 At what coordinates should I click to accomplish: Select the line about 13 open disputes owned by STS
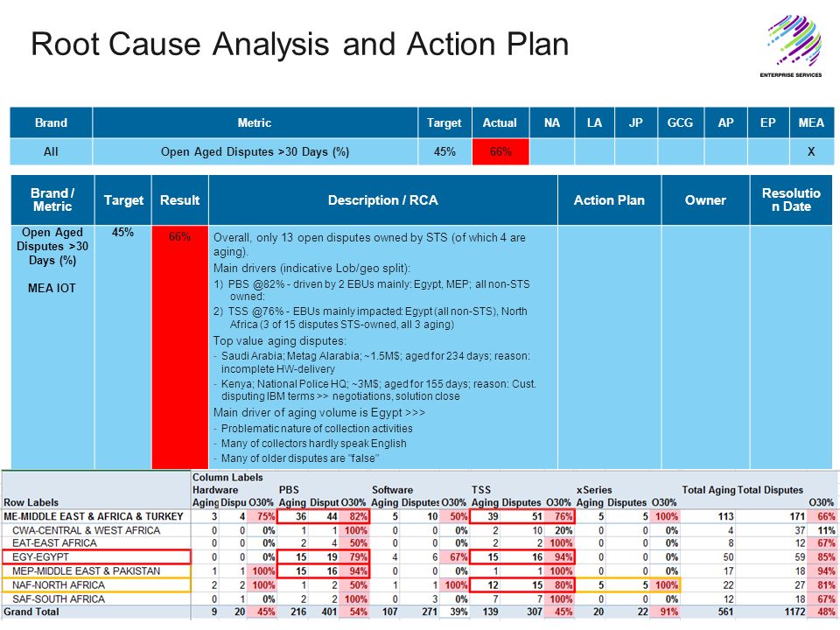tap(369, 244)
